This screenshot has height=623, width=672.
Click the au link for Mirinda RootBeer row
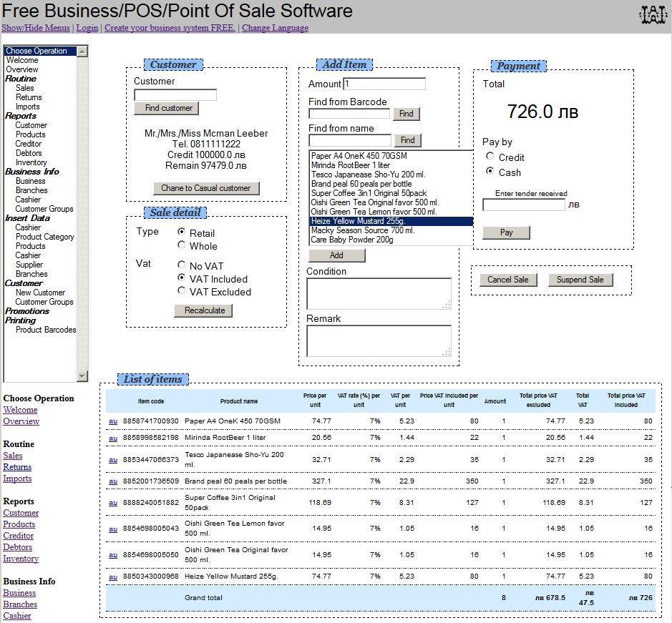[x=113, y=437]
